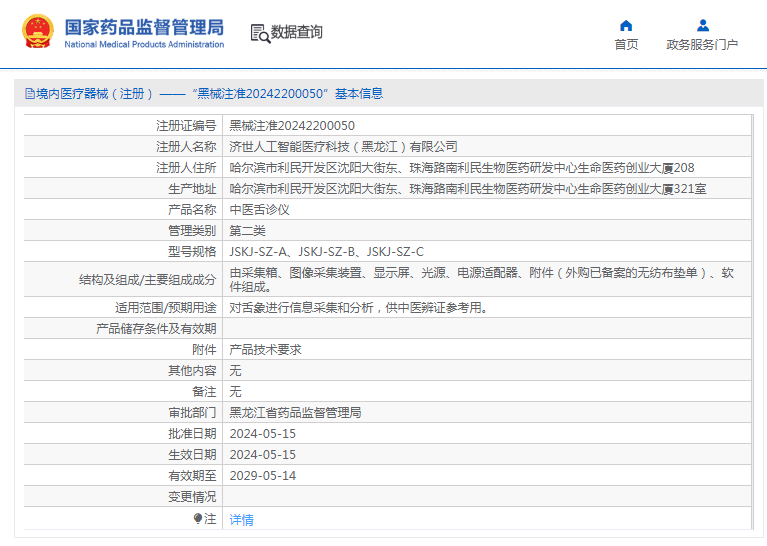Click 无 value in 其他内容 row
The height and width of the screenshot is (546, 767).
click(x=235, y=371)
